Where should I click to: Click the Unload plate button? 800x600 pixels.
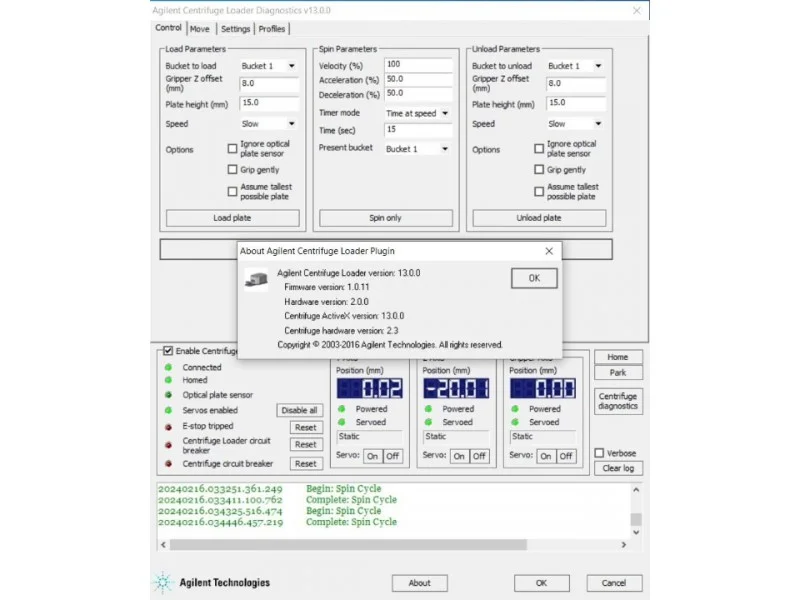coord(539,218)
